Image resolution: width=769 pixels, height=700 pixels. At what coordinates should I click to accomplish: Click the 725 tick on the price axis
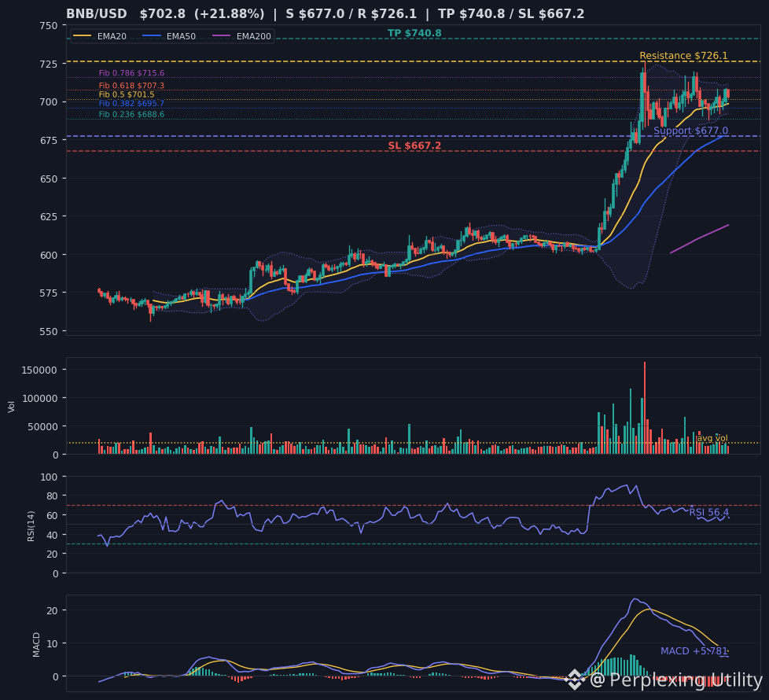49,64
